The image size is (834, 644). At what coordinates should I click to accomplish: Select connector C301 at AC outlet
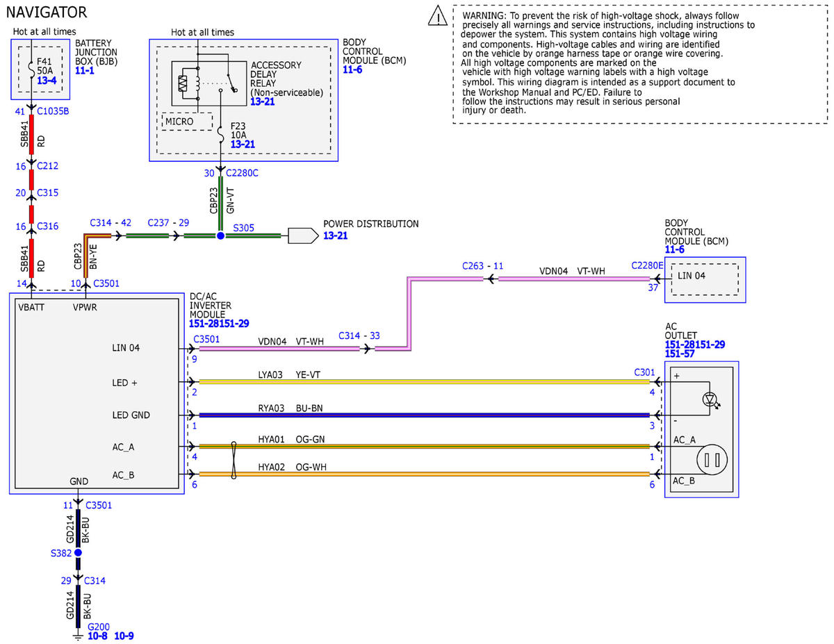click(644, 372)
